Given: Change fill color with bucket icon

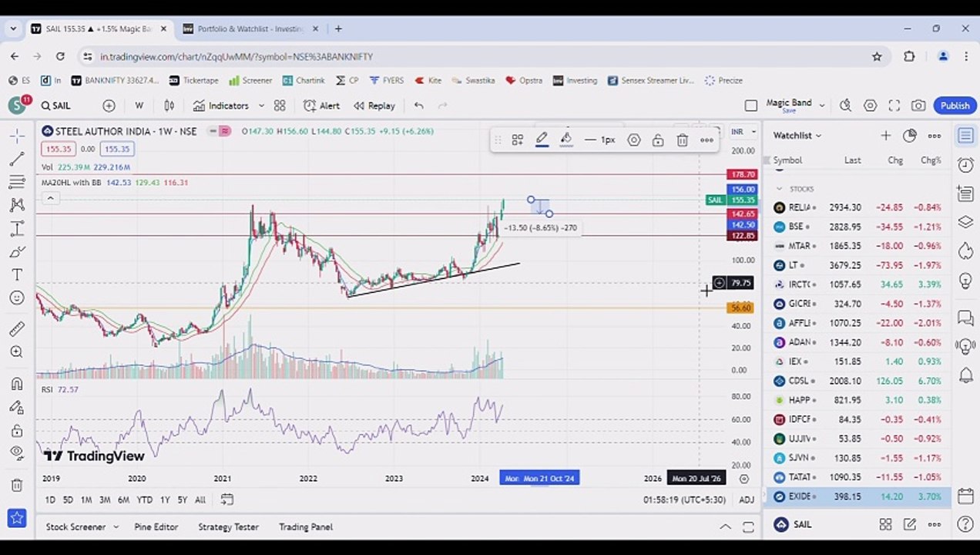Looking at the screenshot, I should pyautogui.click(x=566, y=140).
